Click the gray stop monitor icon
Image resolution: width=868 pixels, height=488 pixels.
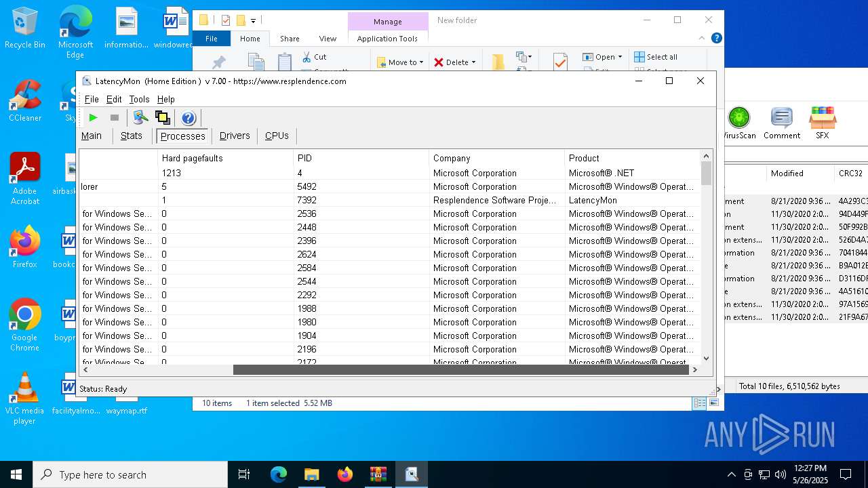coord(115,118)
